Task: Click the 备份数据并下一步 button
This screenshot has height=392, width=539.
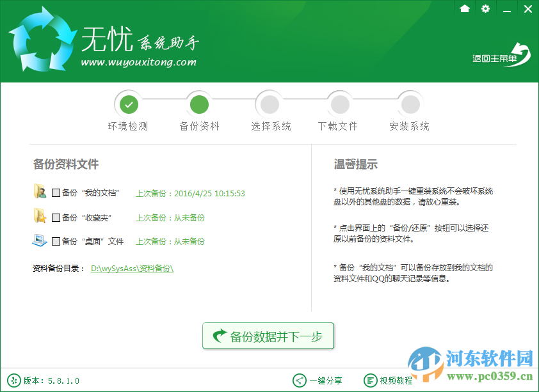Action: pyautogui.click(x=268, y=335)
